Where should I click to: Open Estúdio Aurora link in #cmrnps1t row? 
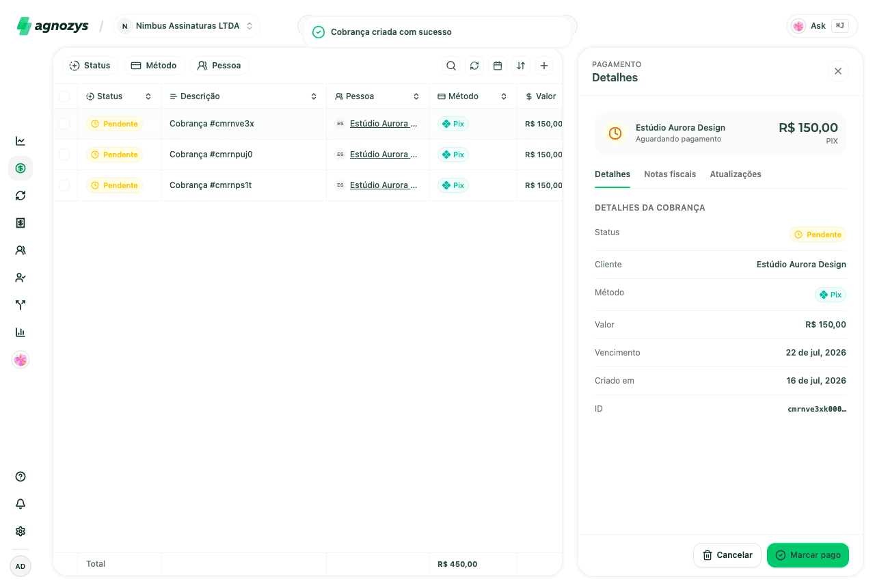(383, 185)
